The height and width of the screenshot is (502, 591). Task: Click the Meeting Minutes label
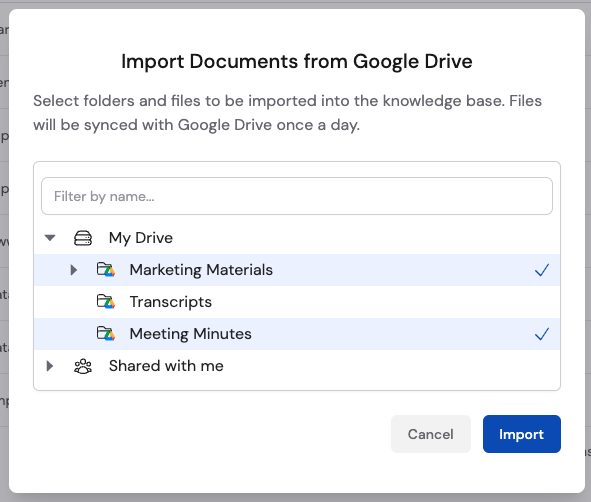(190, 334)
